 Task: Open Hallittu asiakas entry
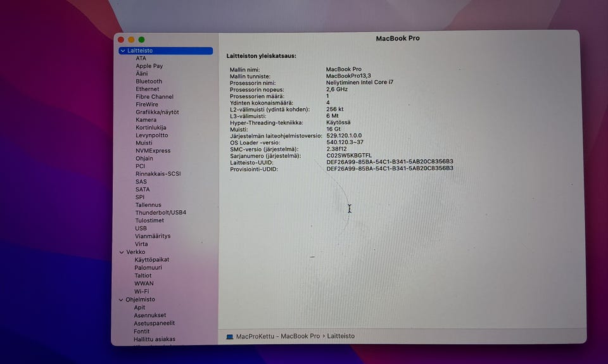tap(155, 339)
